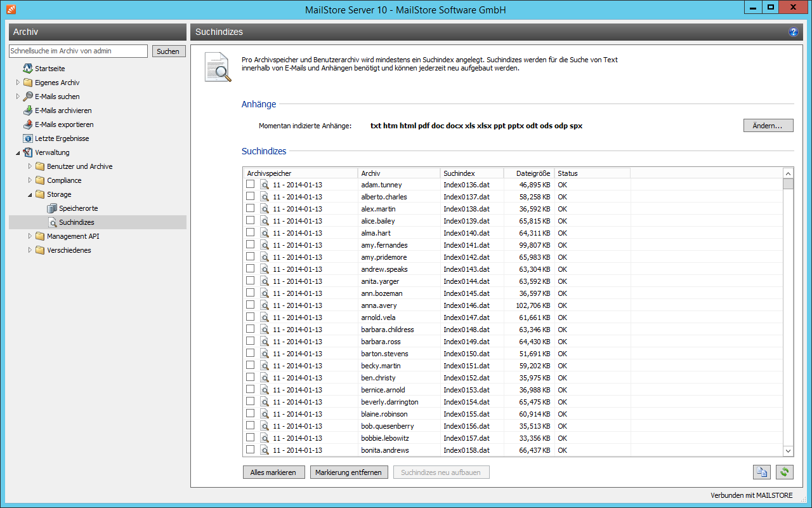
Task: Click the Alles markieren button
Action: tap(273, 472)
